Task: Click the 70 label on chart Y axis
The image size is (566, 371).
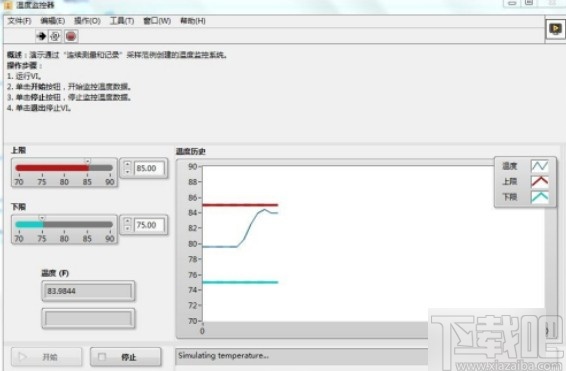Action: [x=192, y=321]
